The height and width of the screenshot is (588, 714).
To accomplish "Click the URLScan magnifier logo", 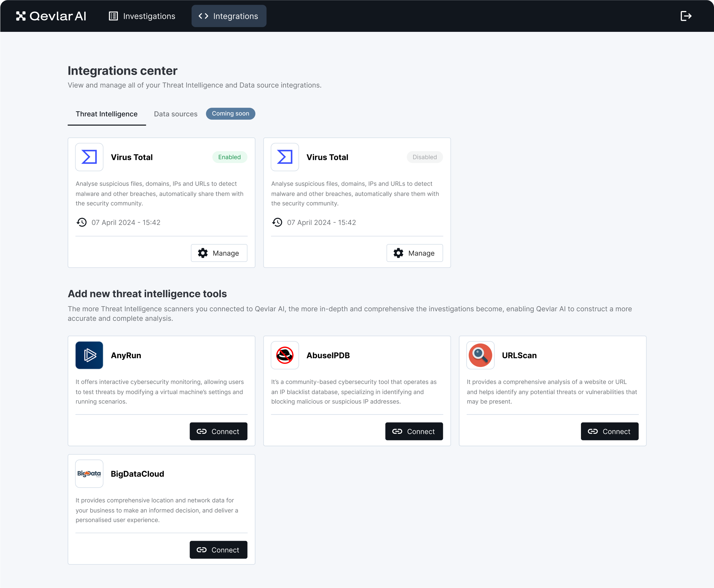I will tap(480, 355).
